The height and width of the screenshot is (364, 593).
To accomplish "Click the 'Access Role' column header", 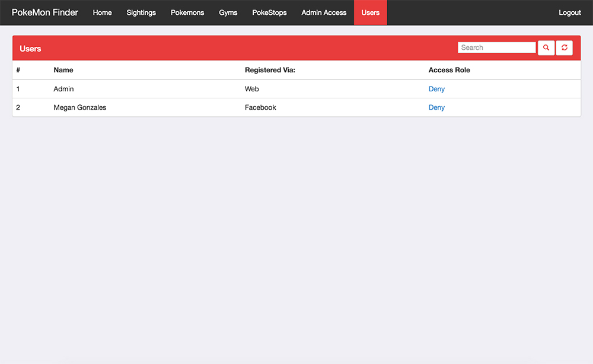I will click(449, 70).
